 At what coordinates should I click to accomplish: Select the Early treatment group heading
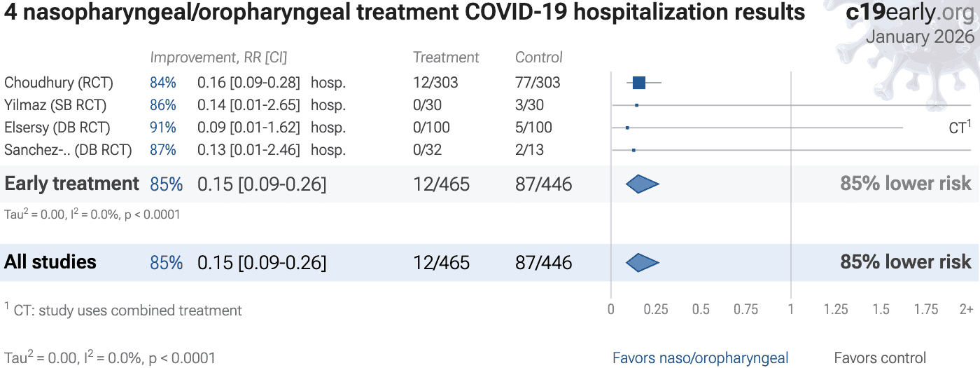[72, 184]
